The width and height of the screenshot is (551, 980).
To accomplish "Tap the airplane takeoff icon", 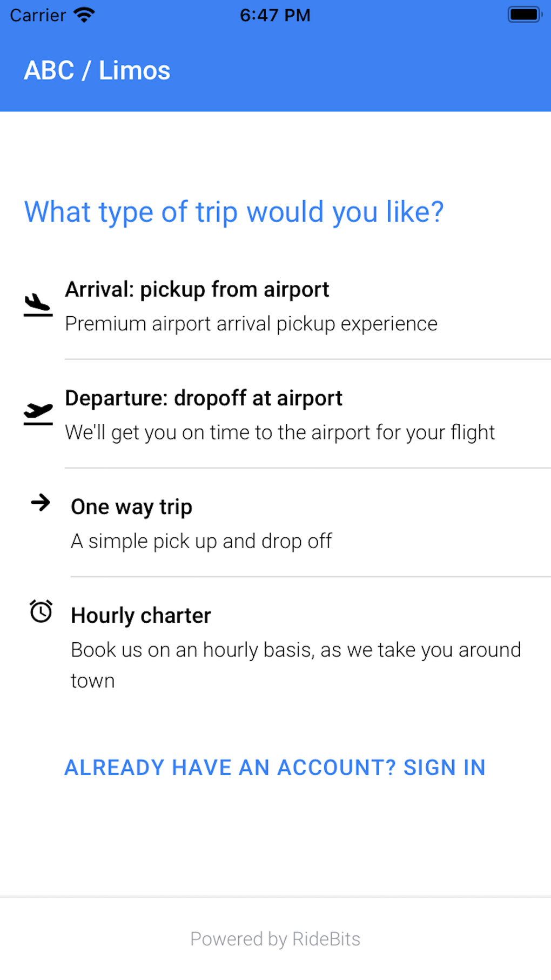I will click(38, 414).
